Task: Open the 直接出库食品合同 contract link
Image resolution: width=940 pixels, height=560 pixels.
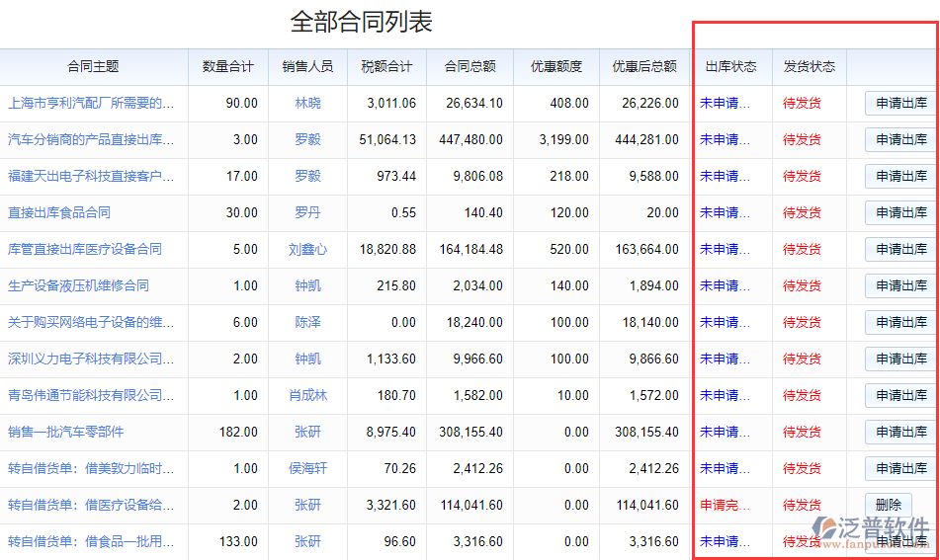Action: click(x=59, y=212)
